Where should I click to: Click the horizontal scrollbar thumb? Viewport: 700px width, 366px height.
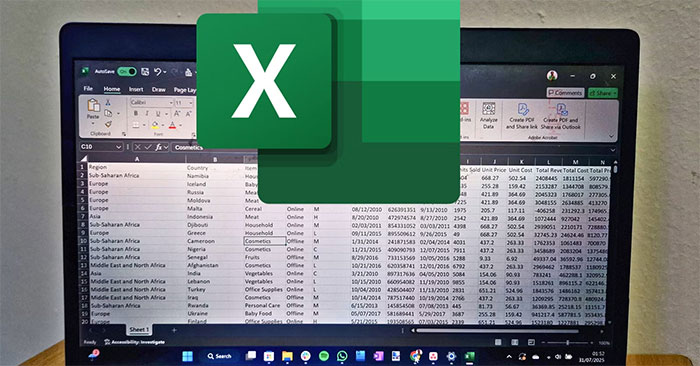click(497, 331)
